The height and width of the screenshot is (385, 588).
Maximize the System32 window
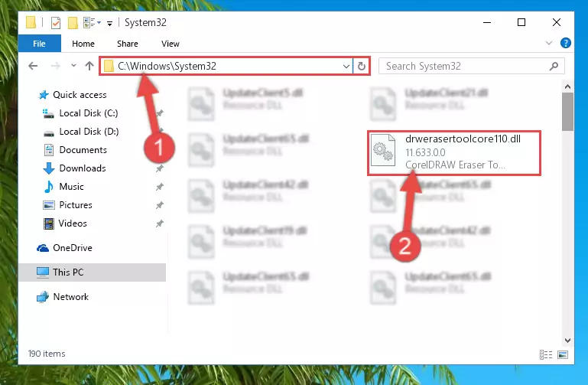(521, 22)
